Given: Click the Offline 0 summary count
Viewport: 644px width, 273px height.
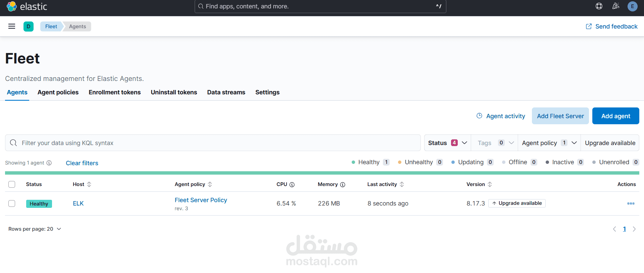Looking at the screenshot, I should tap(519, 162).
